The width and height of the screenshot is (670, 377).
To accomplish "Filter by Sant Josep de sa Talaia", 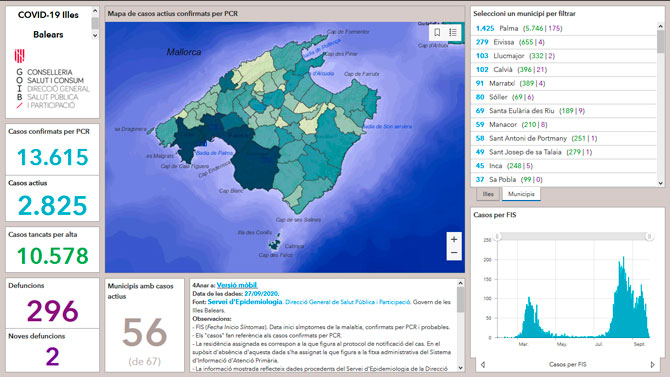I will point(564,152).
